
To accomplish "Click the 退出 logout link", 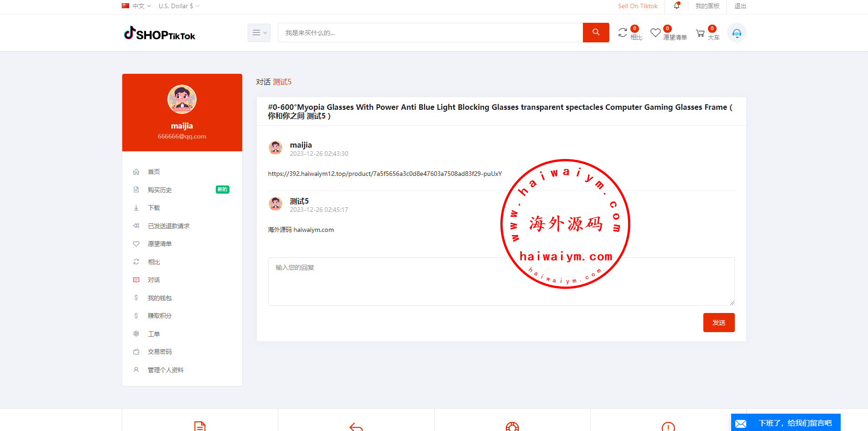I will (740, 6).
